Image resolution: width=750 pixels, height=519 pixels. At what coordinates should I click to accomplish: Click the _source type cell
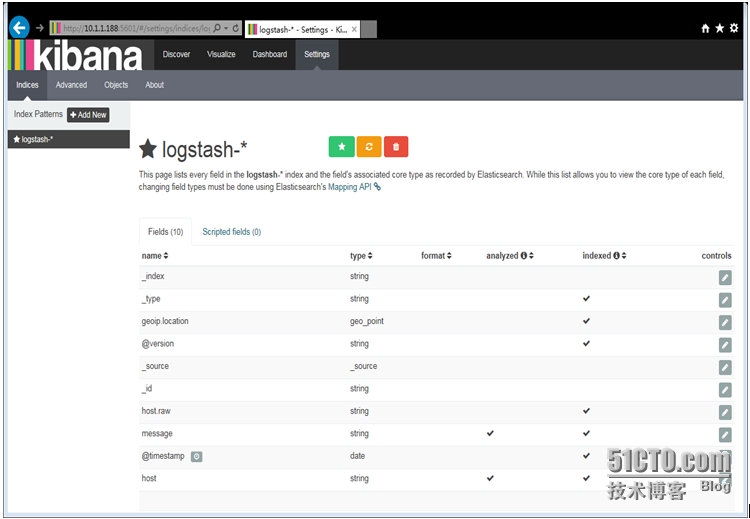364,366
